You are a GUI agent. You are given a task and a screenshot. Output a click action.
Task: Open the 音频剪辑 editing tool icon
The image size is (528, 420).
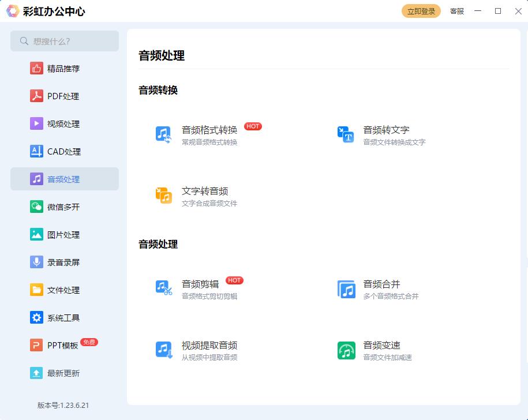click(163, 287)
